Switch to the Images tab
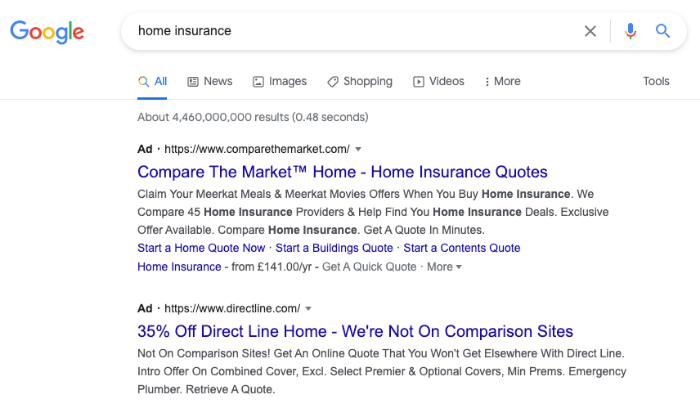 [280, 81]
